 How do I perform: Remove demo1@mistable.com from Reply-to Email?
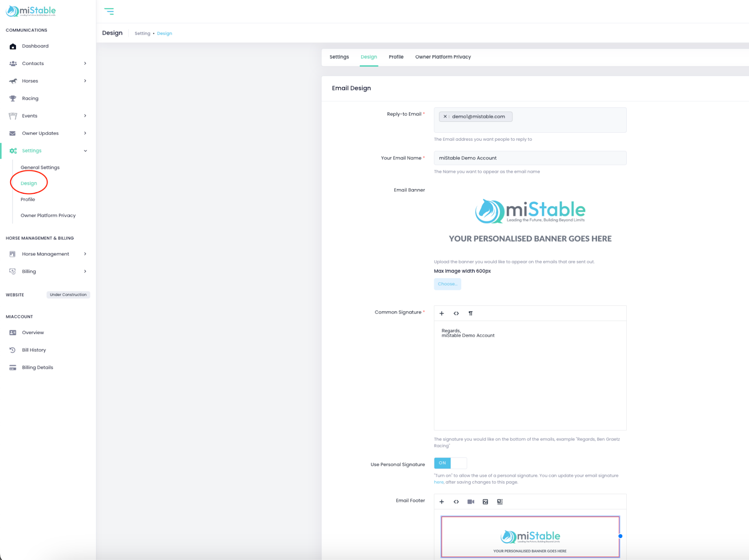point(445,116)
